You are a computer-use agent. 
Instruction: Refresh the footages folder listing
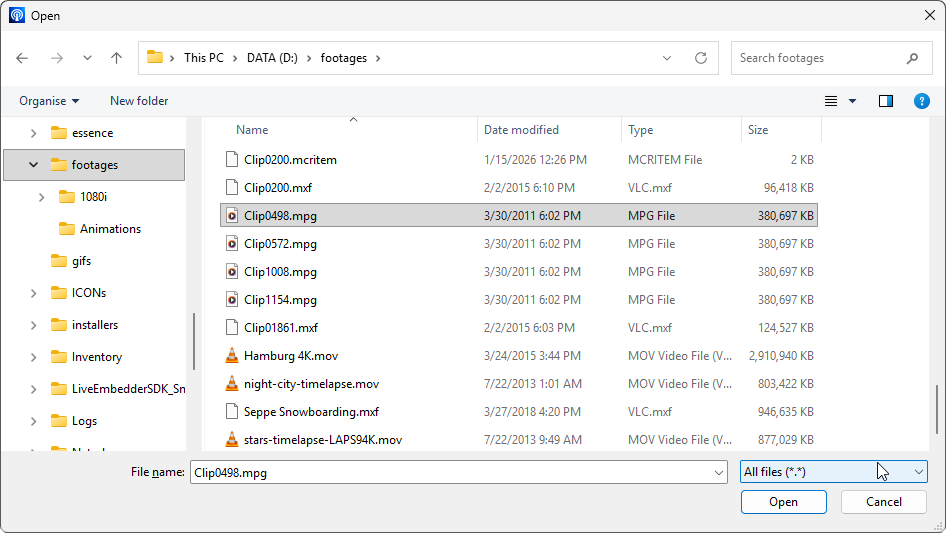tap(701, 58)
